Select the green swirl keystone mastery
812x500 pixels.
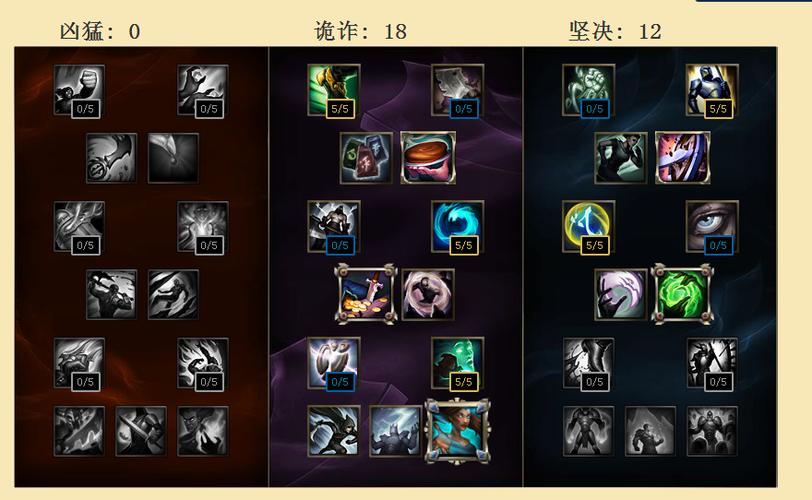[683, 294]
